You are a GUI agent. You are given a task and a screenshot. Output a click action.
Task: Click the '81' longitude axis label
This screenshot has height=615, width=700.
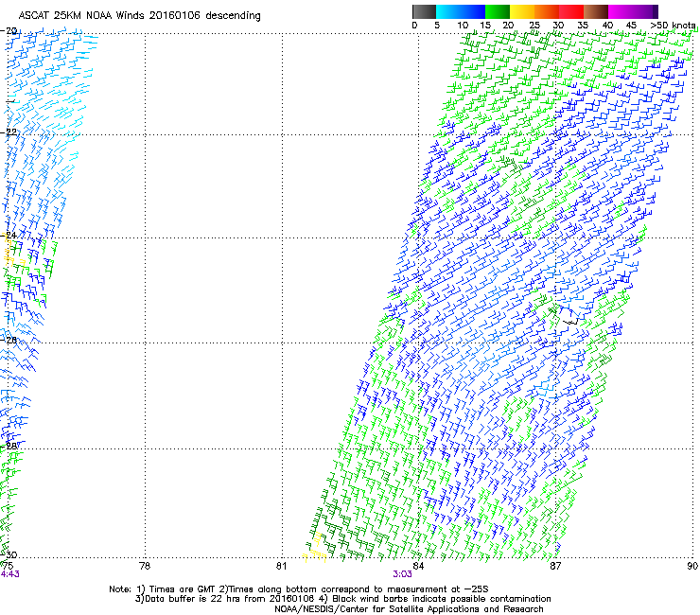coord(281,566)
